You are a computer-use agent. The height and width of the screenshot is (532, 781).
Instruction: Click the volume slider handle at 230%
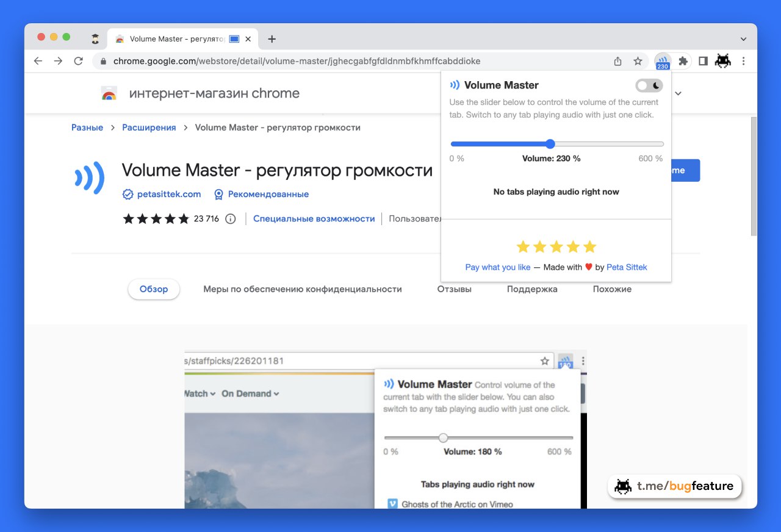coord(550,144)
